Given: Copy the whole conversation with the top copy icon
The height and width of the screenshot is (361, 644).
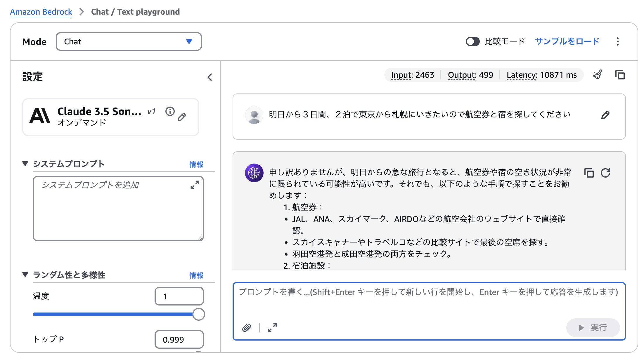Looking at the screenshot, I should pos(620,75).
